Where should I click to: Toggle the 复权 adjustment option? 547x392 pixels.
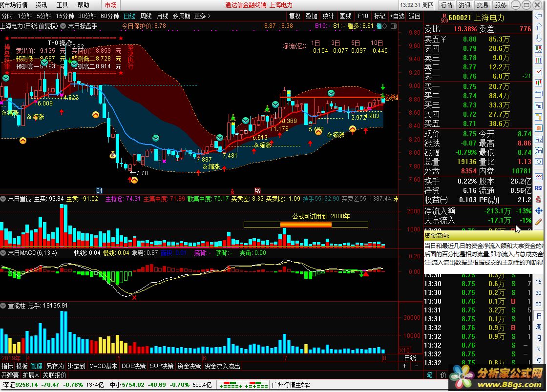coord(295,16)
